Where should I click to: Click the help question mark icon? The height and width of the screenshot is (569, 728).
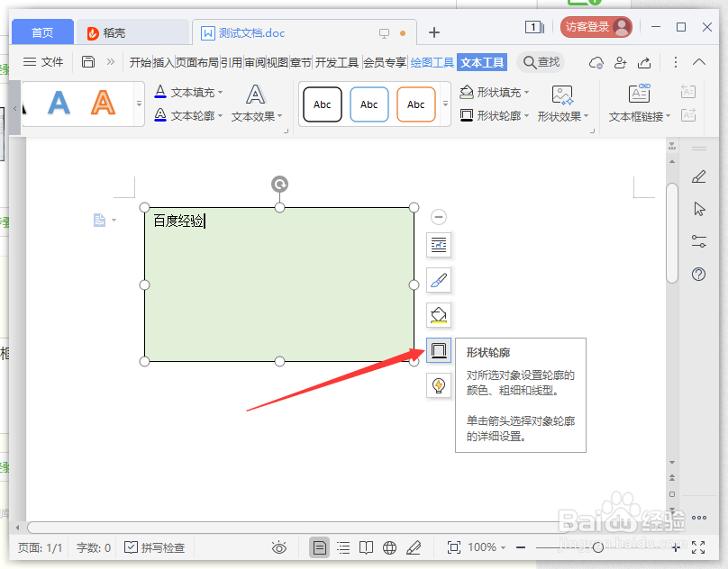699,275
